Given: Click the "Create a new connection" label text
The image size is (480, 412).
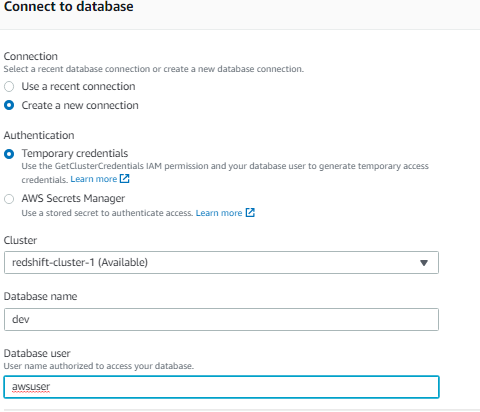Looking at the screenshot, I should 80,105.
